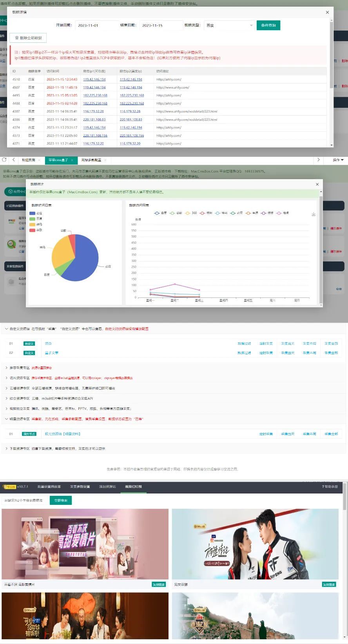This screenshot has width=348, height=644.
Task: Close the 蜘蛛详情 dialog
Action: tap(327, 12)
